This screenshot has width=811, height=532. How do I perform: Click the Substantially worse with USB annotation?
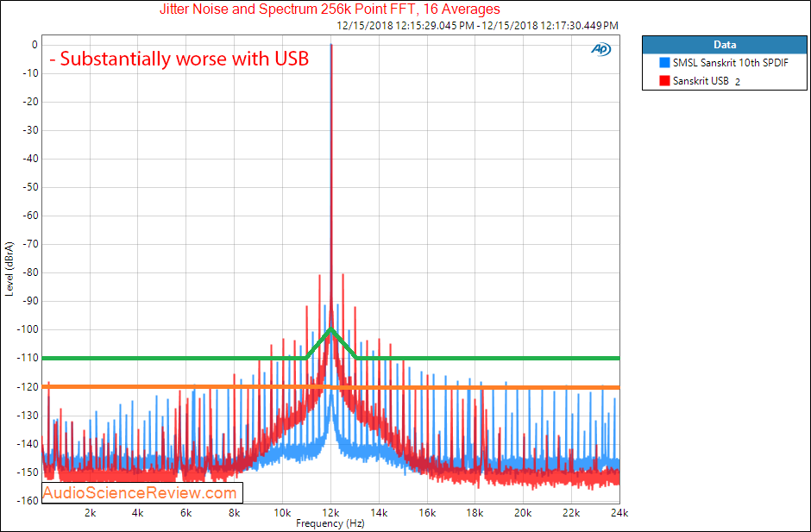coord(179,59)
